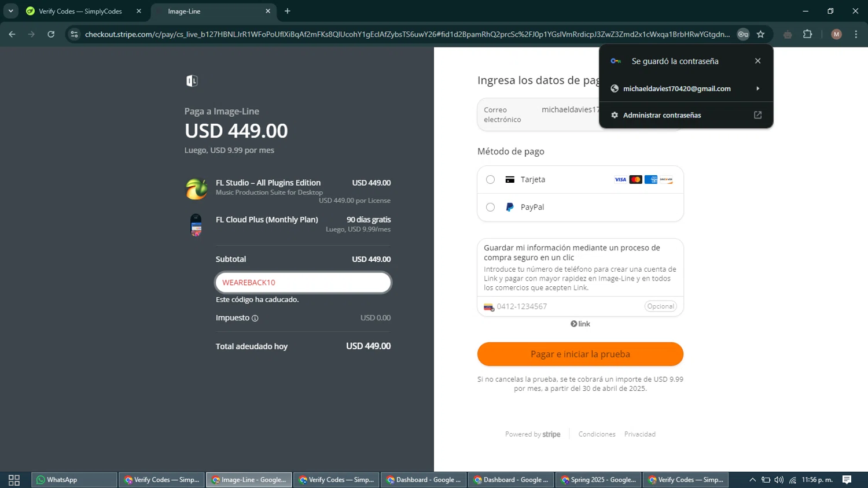Click the Discover card logo
868x488 pixels.
(x=666, y=180)
